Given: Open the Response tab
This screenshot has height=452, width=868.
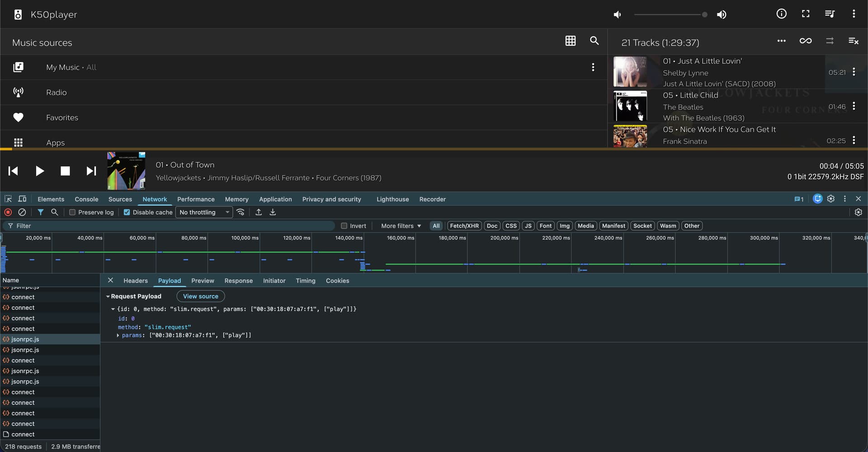Looking at the screenshot, I should [238, 281].
